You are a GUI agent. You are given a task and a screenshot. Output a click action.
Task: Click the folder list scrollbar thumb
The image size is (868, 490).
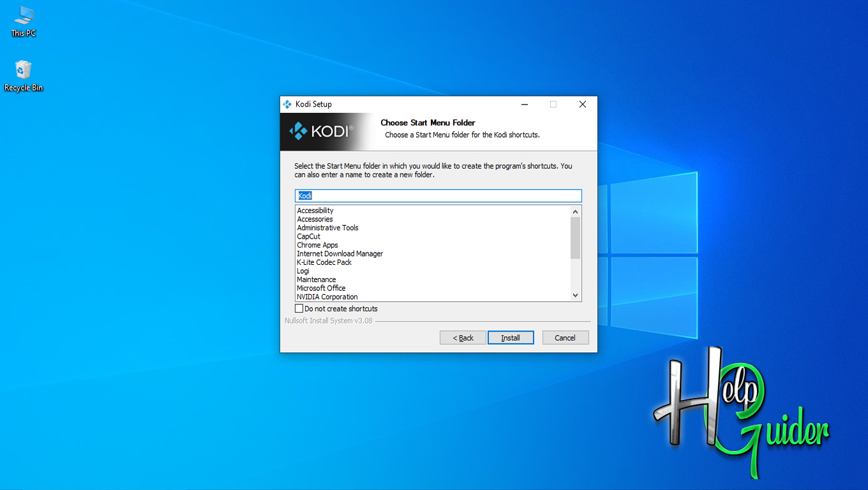coord(575,237)
